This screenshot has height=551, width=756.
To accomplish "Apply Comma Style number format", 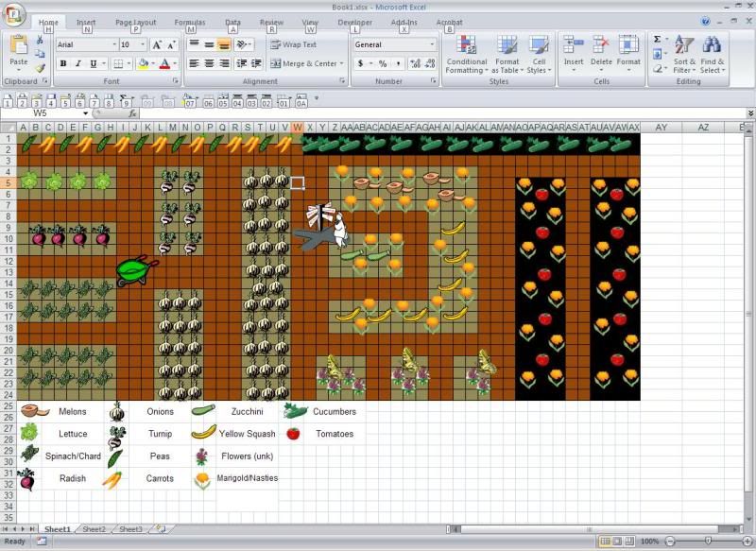I will click(398, 63).
